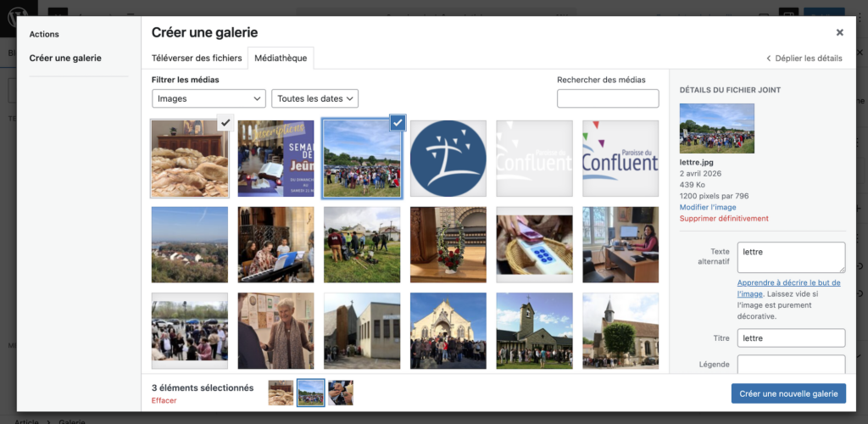The width and height of the screenshot is (868, 424).
Task: Click Modifier l'image link
Action: pos(708,207)
